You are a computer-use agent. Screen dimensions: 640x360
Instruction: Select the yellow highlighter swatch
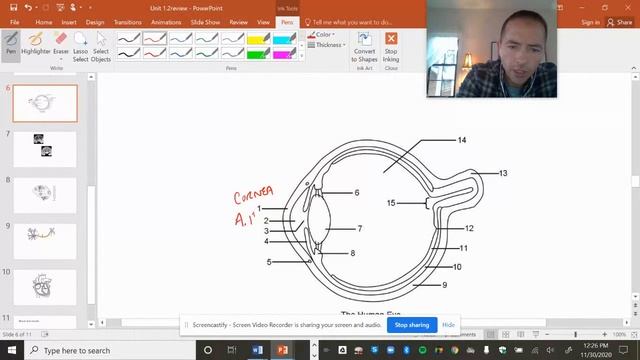[259, 38]
